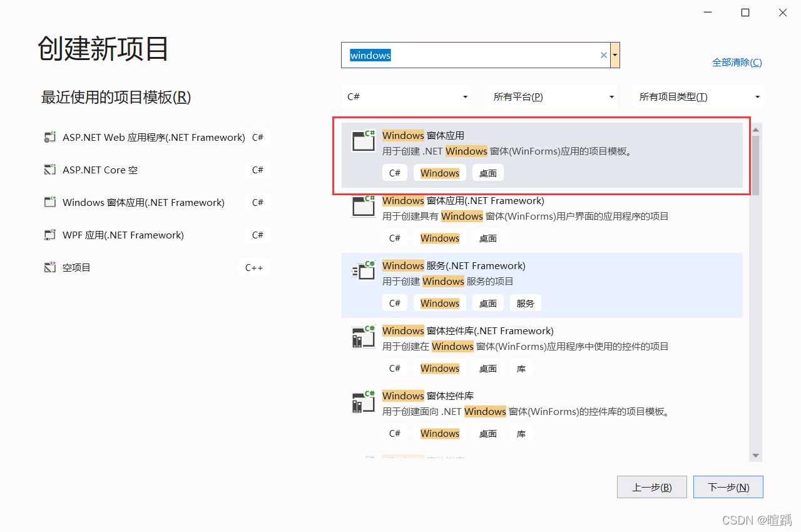Open the C# language filter dropdown
Screen dimensions: 801x532
pos(407,97)
